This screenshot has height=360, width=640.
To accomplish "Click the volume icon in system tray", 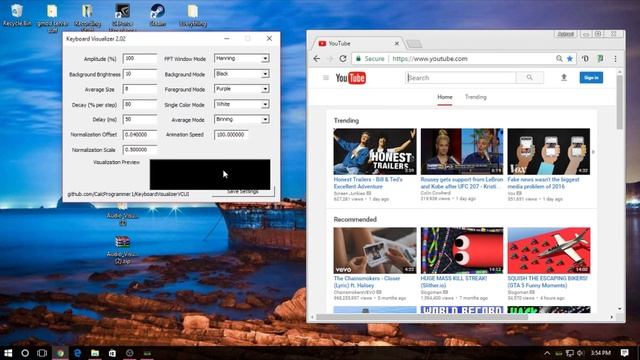I will [580, 353].
